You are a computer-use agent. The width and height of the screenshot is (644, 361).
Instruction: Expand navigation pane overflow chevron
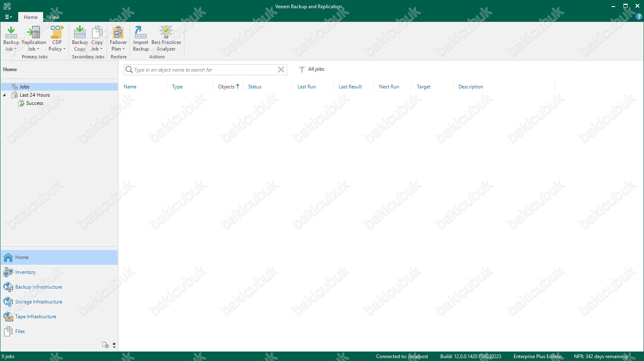(114, 345)
